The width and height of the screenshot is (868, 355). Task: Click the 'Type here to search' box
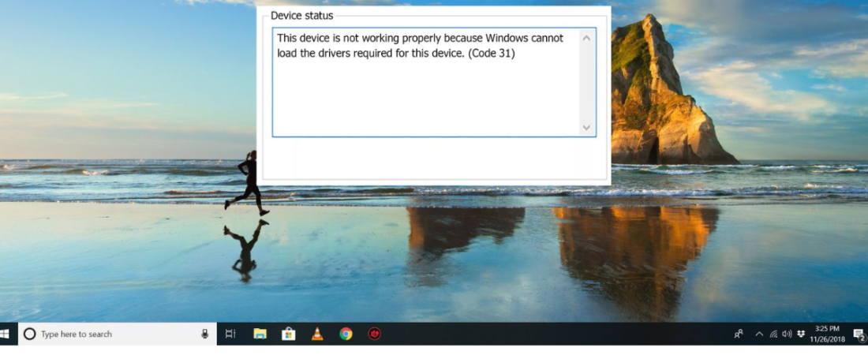tap(118, 334)
